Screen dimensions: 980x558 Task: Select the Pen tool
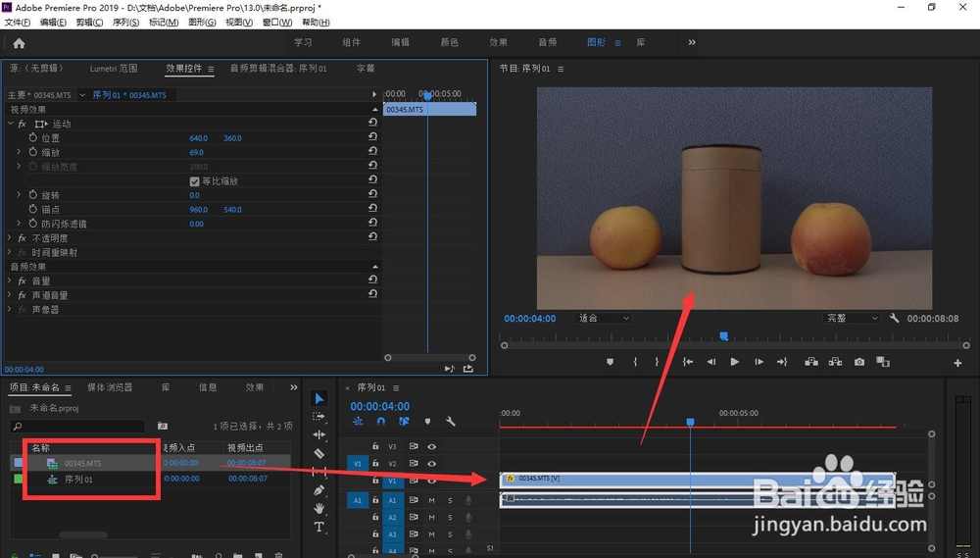pyautogui.click(x=318, y=490)
